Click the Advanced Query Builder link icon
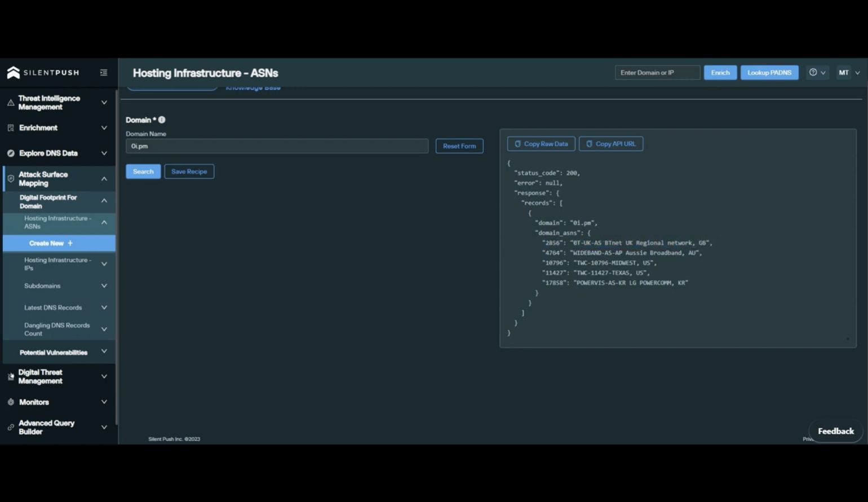Image resolution: width=868 pixels, height=502 pixels. click(10, 428)
